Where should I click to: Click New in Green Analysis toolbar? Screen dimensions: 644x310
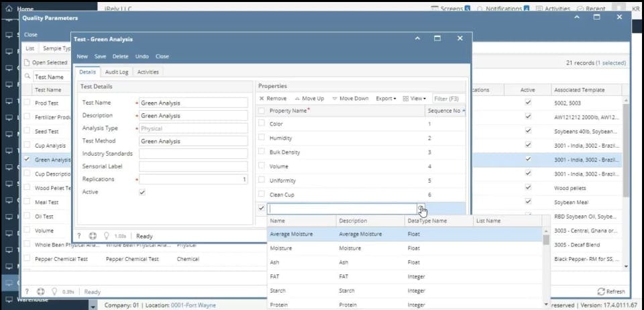pos(82,56)
